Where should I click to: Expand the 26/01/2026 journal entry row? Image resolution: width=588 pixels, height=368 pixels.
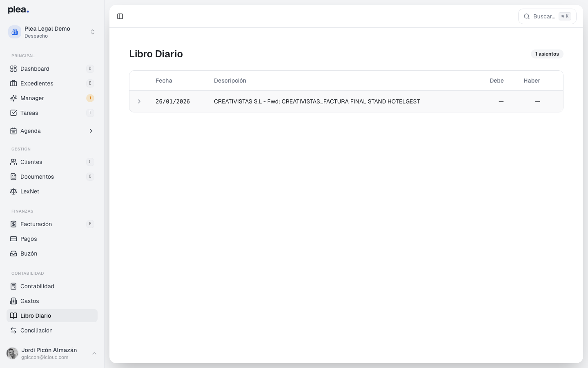tap(139, 101)
